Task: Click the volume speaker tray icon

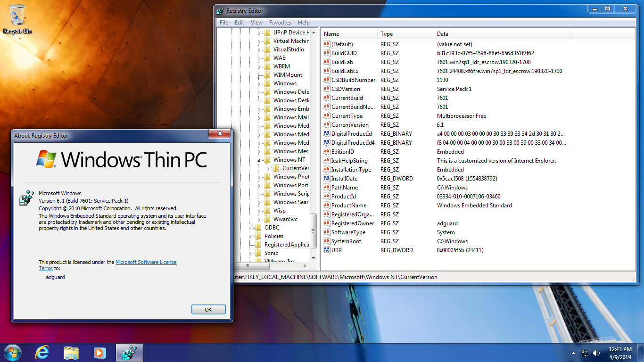Action: [597, 353]
